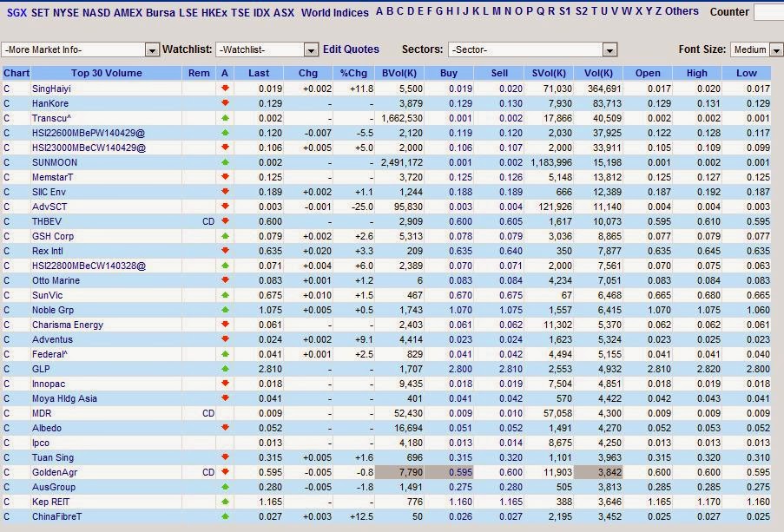Open the ChinaFibreT stock name
This screenshot has height=532, width=784.
coord(57,516)
